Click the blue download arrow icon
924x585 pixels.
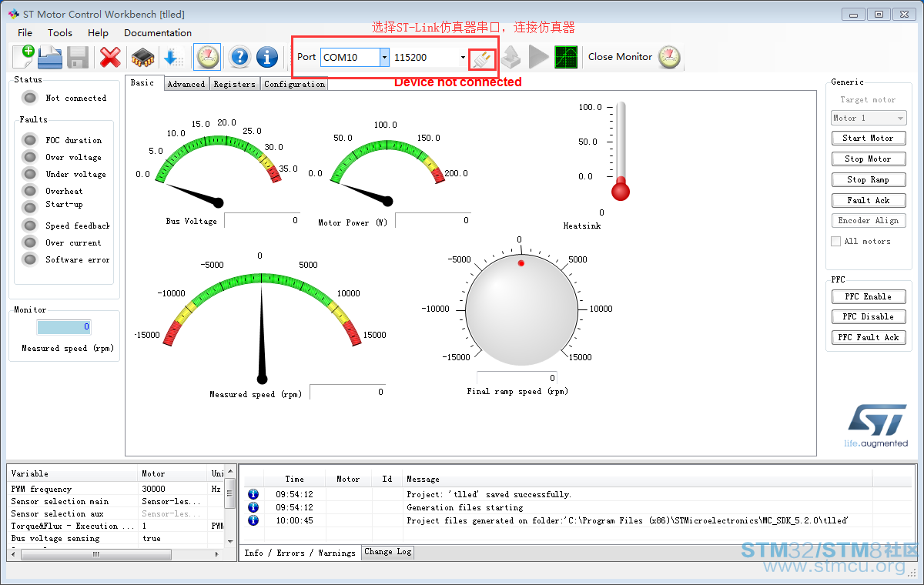pyautogui.click(x=173, y=57)
